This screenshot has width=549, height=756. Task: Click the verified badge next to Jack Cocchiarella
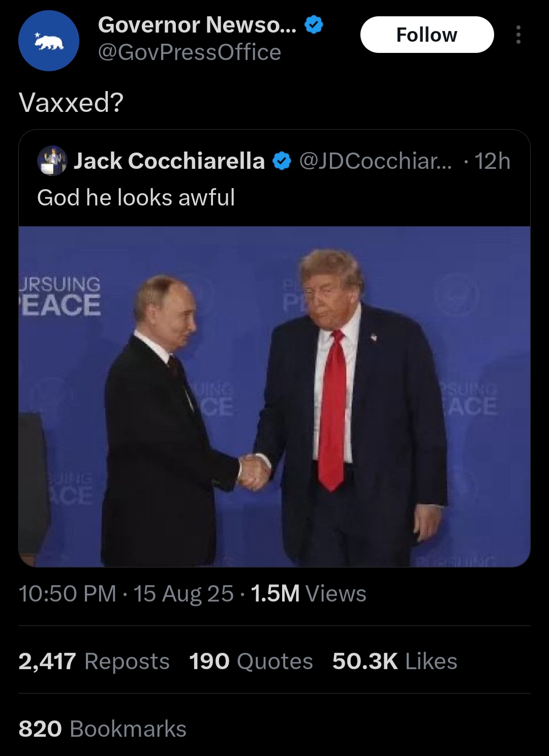point(282,162)
